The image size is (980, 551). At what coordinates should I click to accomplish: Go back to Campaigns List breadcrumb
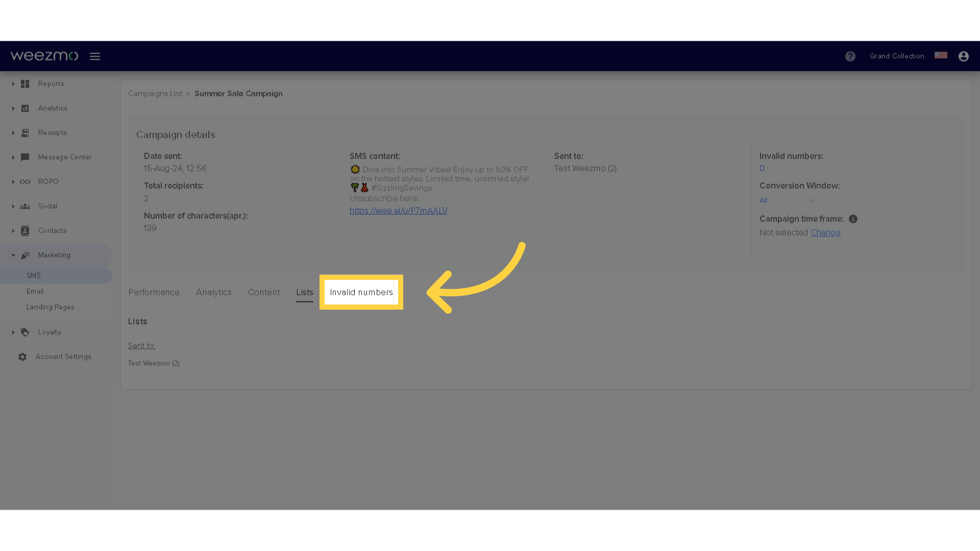[155, 94]
